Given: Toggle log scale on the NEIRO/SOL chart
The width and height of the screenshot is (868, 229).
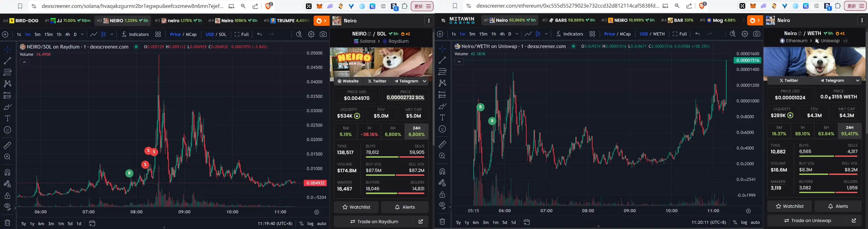Looking at the screenshot, I should point(310,224).
